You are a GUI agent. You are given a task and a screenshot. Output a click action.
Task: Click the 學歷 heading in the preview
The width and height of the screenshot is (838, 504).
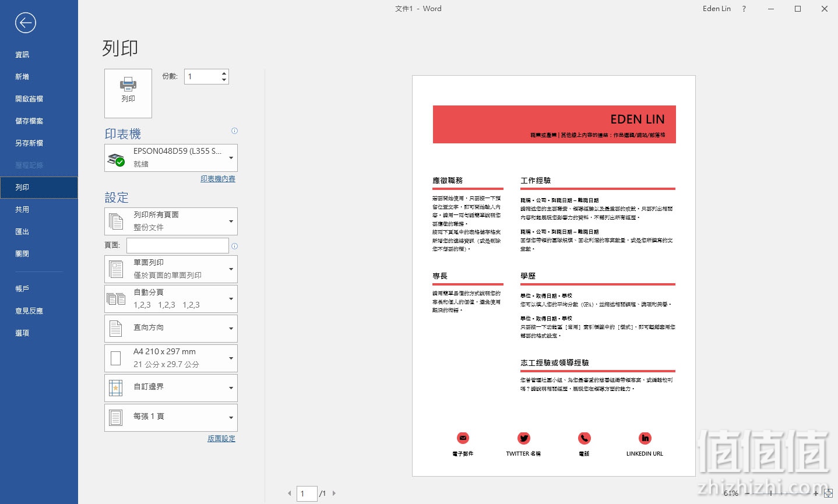528,276
